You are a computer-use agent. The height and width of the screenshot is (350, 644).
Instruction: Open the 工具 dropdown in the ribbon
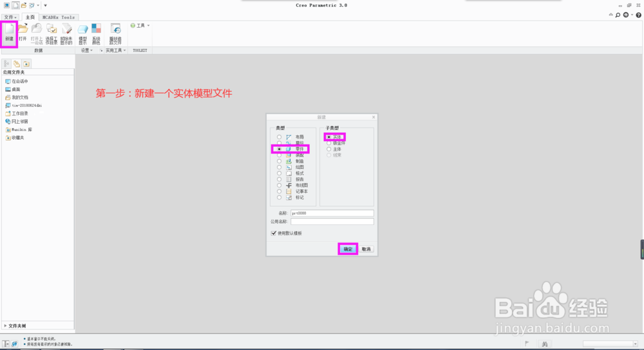[x=140, y=26]
